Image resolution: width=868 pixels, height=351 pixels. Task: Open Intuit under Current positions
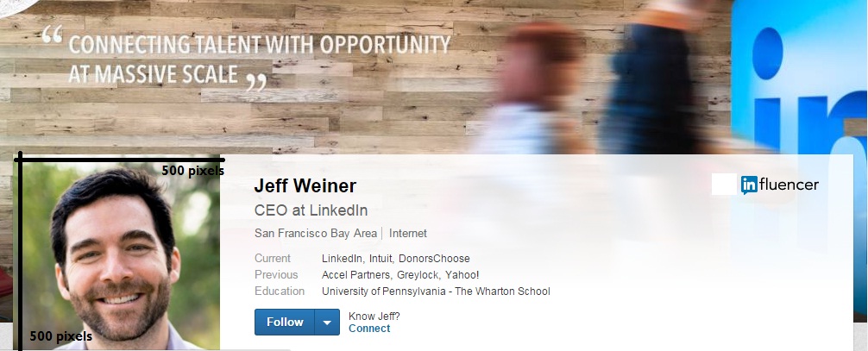(381, 259)
